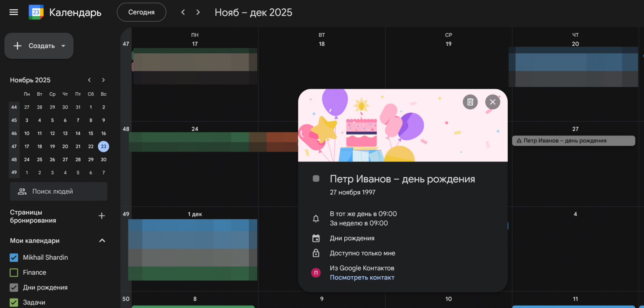Image resolution: width=644 pixels, height=308 pixels.
Task: Toggle the Mikhail Shardin calendar checkbox
Action: [14, 258]
